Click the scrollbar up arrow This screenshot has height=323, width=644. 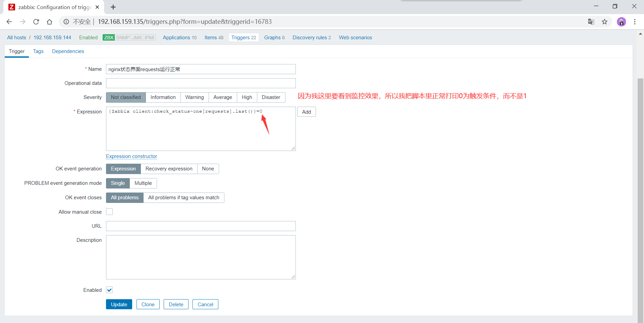click(640, 34)
